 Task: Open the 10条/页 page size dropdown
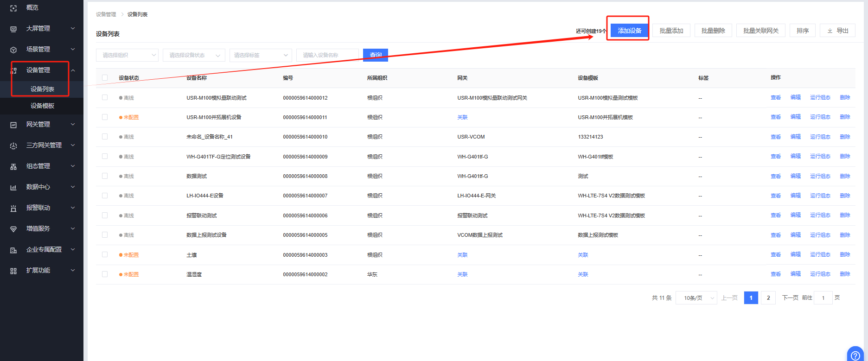pyautogui.click(x=696, y=298)
